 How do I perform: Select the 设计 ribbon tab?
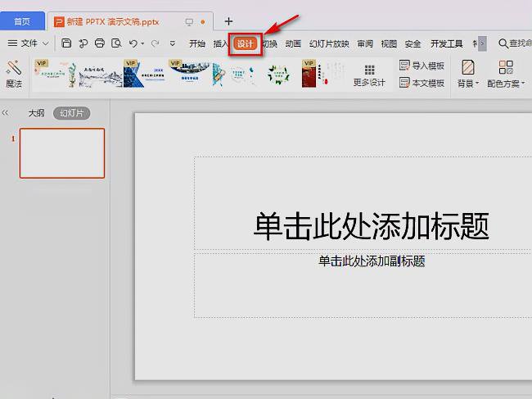click(x=245, y=43)
